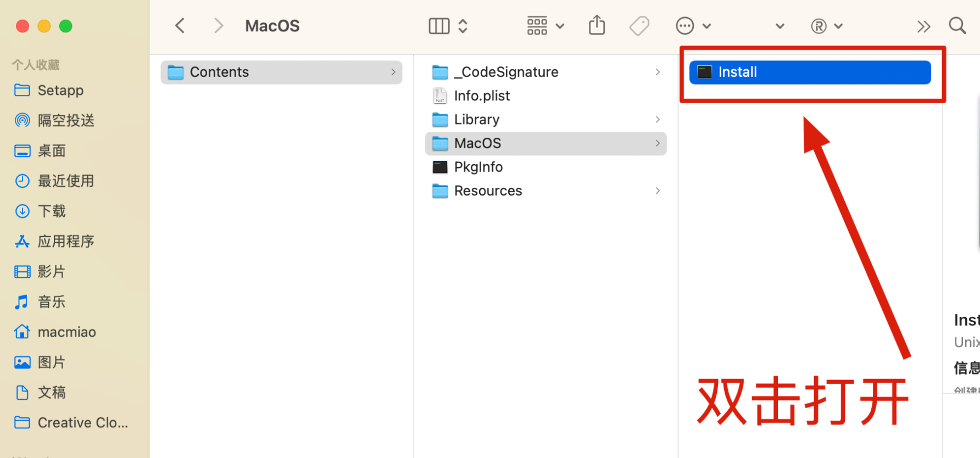The image size is (980, 458).
Task: Select the Install executable file
Action: (810, 72)
